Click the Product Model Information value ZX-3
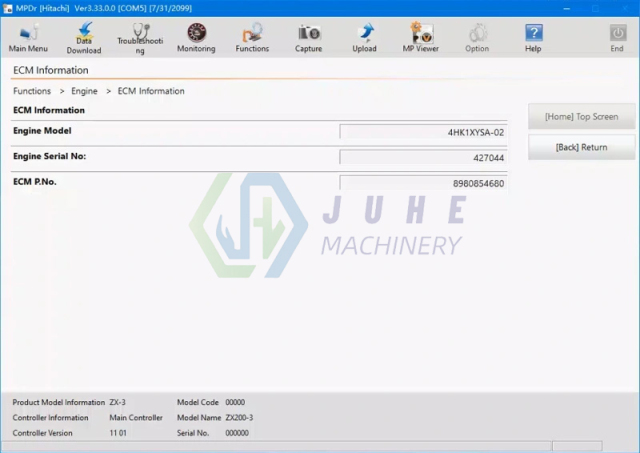Viewport: 640px width, 453px height. point(118,402)
